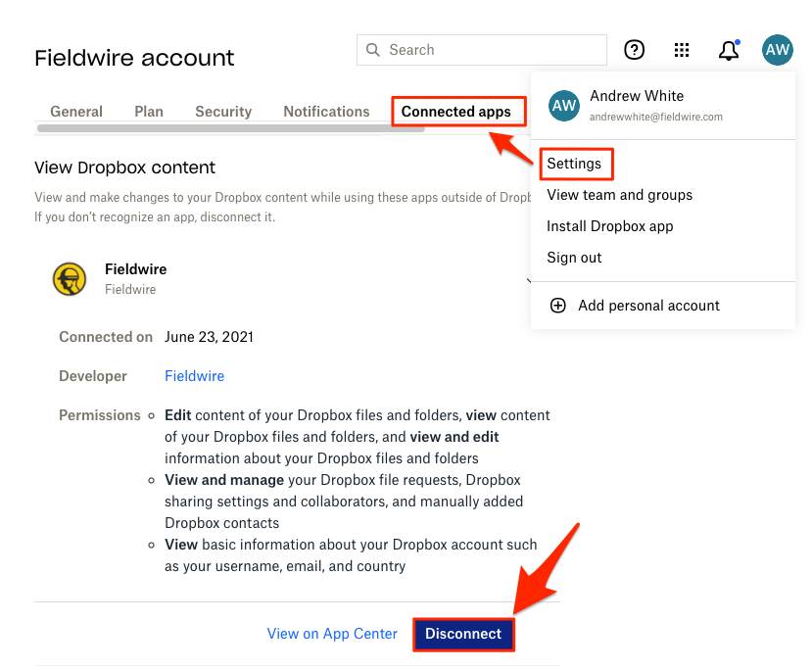This screenshot has width=812, height=670.
Task: Open the apps grid icon
Action: tap(682, 50)
